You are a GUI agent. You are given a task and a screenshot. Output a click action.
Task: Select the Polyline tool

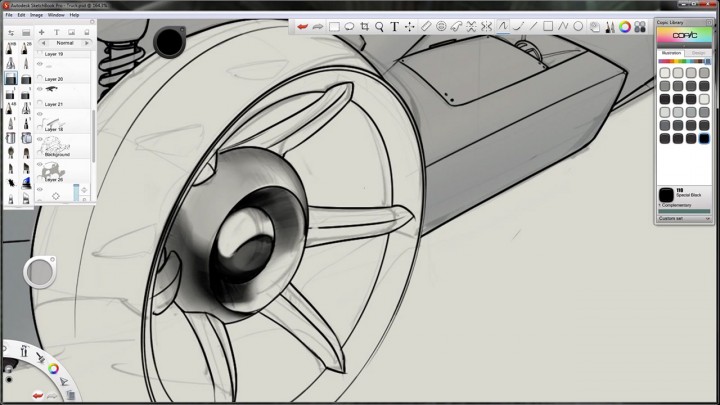click(563, 27)
